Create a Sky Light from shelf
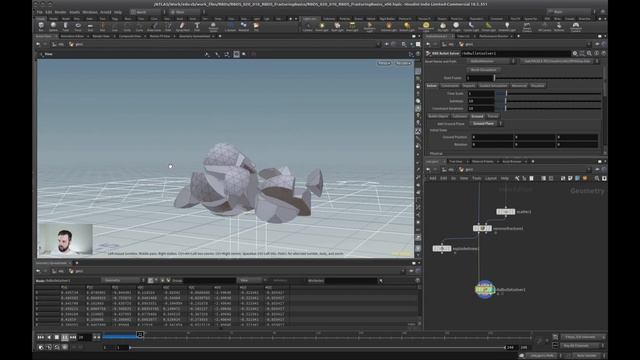The height and width of the screenshot is (360, 640). click(x=443, y=27)
